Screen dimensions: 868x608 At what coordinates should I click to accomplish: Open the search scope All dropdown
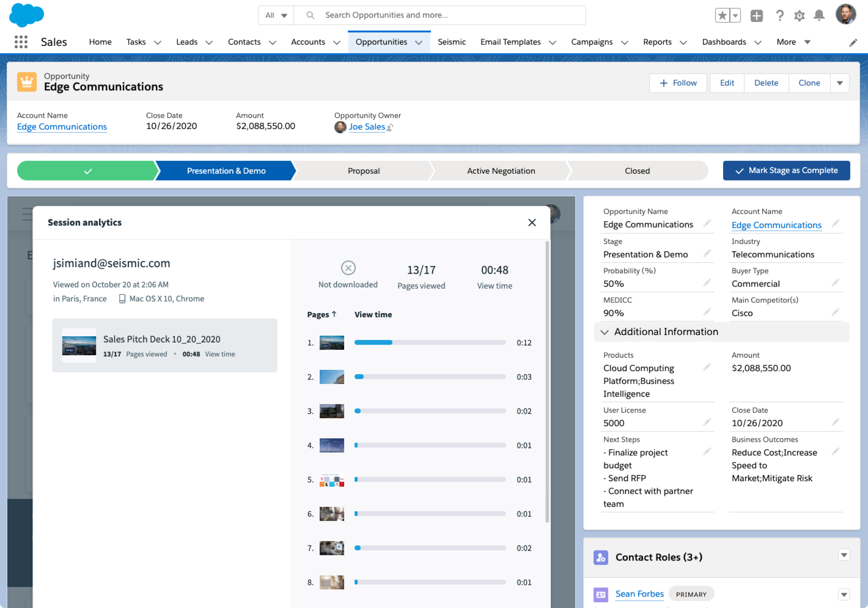click(276, 15)
